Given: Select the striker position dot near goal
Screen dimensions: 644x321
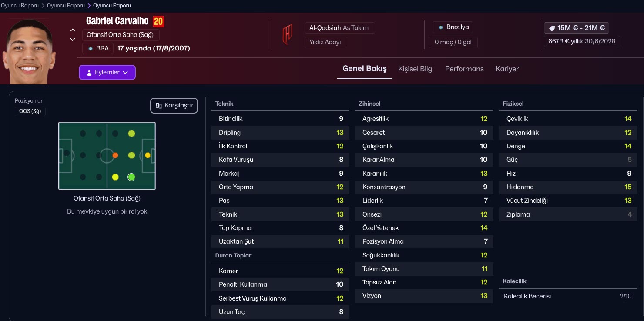Looking at the screenshot, I should coord(148,155).
